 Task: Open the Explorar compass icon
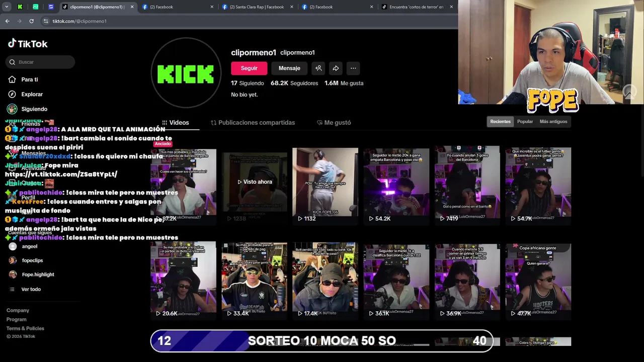pos(12,94)
